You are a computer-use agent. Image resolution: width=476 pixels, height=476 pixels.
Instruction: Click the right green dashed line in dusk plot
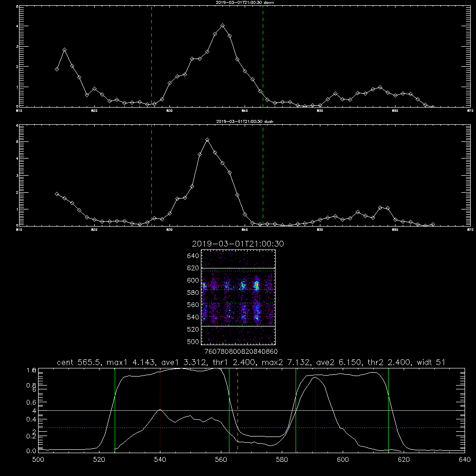coord(263,176)
